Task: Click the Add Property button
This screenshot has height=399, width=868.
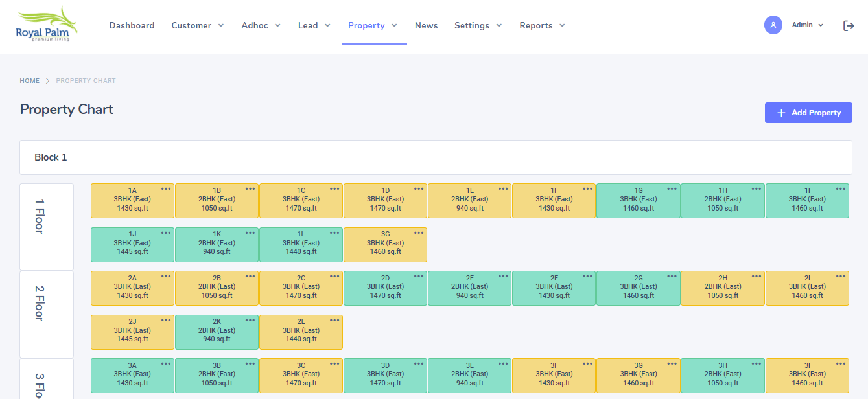Action: pos(808,112)
